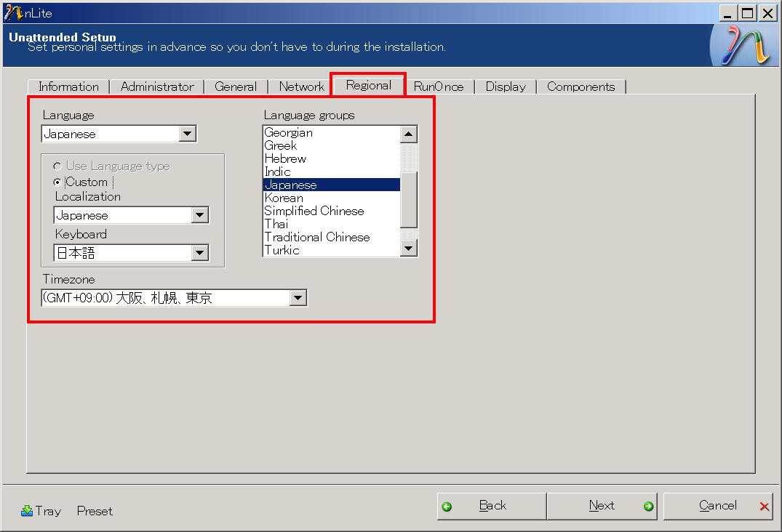Select the Use Language type radio button
This screenshot has width=782, height=532.
(x=57, y=166)
